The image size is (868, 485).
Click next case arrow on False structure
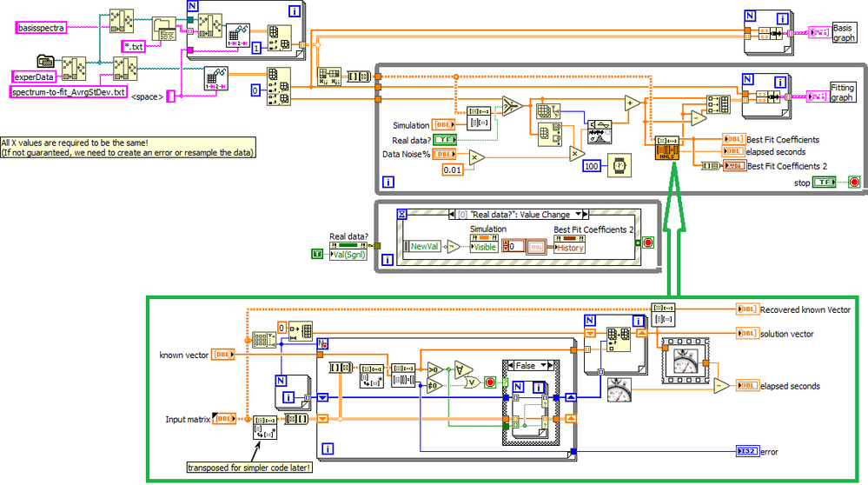click(x=552, y=365)
